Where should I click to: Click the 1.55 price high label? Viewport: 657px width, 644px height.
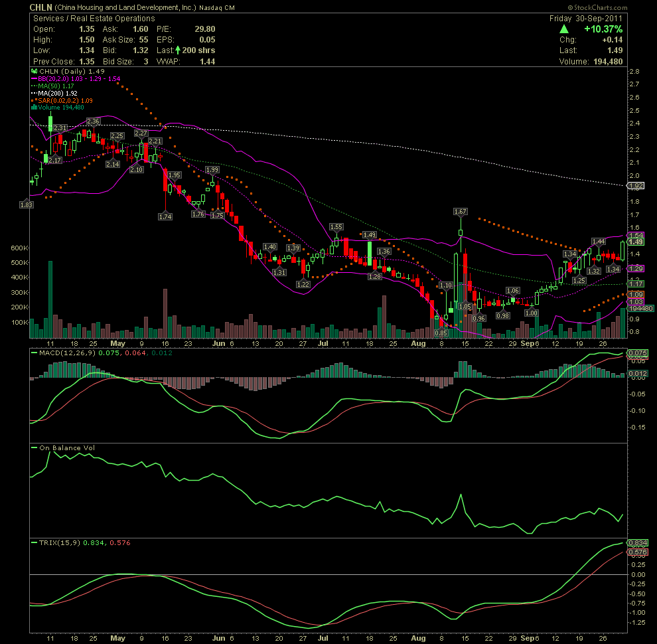point(336,227)
